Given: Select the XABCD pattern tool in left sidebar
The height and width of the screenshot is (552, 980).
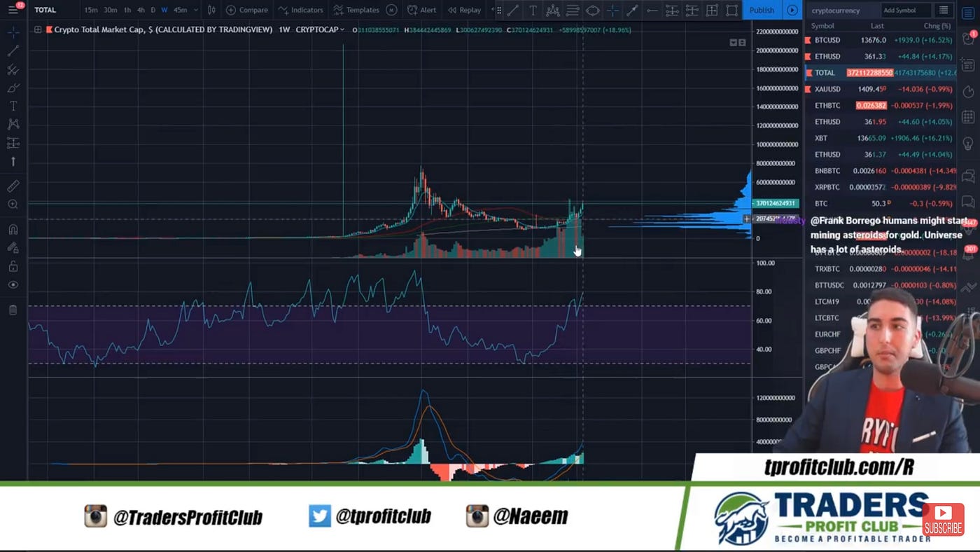Looking at the screenshot, I should [x=13, y=124].
